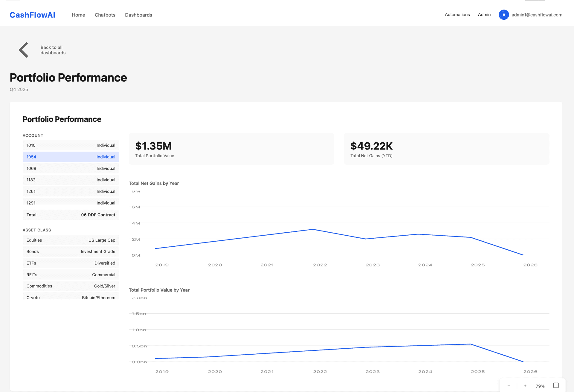Click the back chevron arrow icon
Viewport: 574px width, 392px height.
[x=23, y=50]
